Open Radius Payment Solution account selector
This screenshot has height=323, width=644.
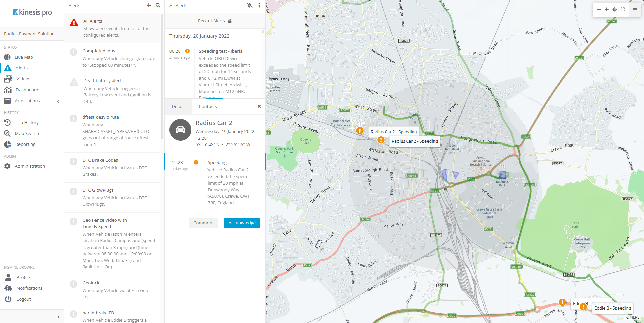pyautogui.click(x=32, y=34)
